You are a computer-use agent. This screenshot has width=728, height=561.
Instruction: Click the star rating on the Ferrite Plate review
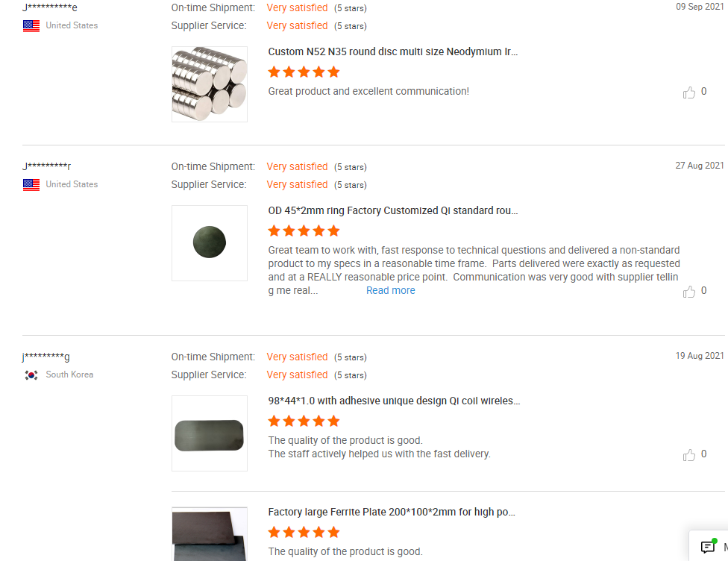[304, 533]
